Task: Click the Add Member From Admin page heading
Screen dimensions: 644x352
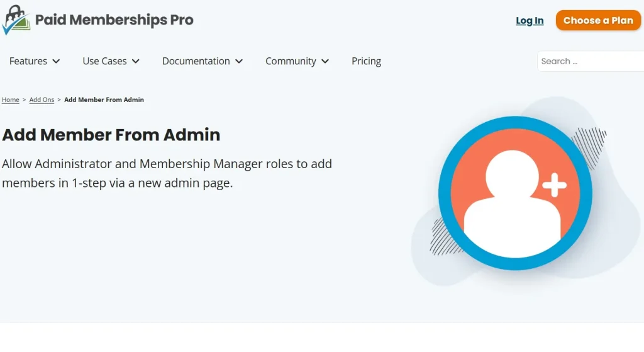Action: tap(111, 135)
